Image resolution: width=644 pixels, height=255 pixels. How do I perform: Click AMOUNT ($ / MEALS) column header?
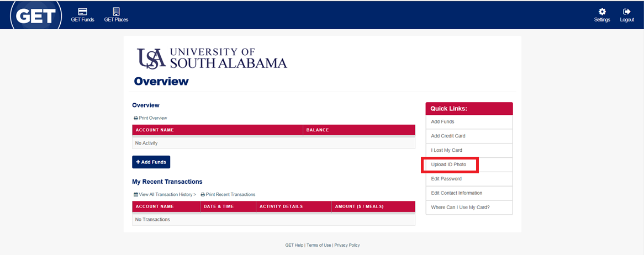pos(373,206)
